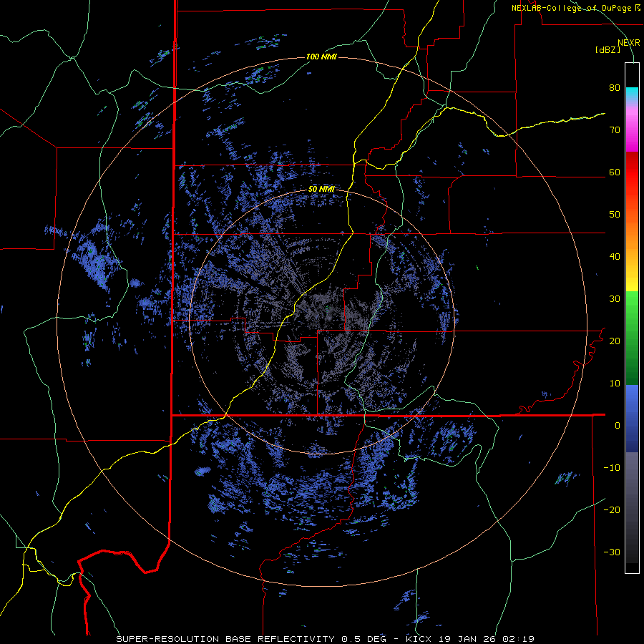644x644 pixels.
Task: Click the "60" value on the dBZ scale
Action: (615, 172)
